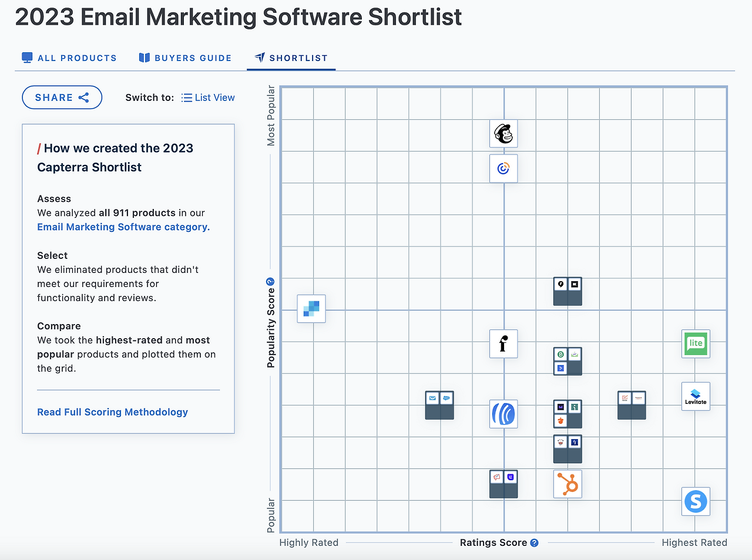Open the green MailerLite 'lite' tile
The height and width of the screenshot is (560, 752).
[x=696, y=343]
